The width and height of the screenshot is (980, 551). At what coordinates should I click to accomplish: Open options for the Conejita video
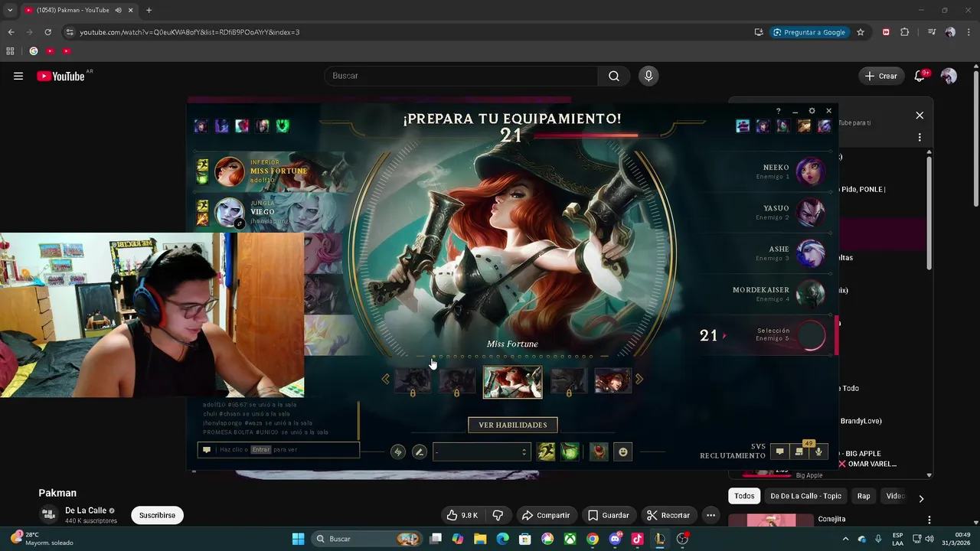point(929,520)
